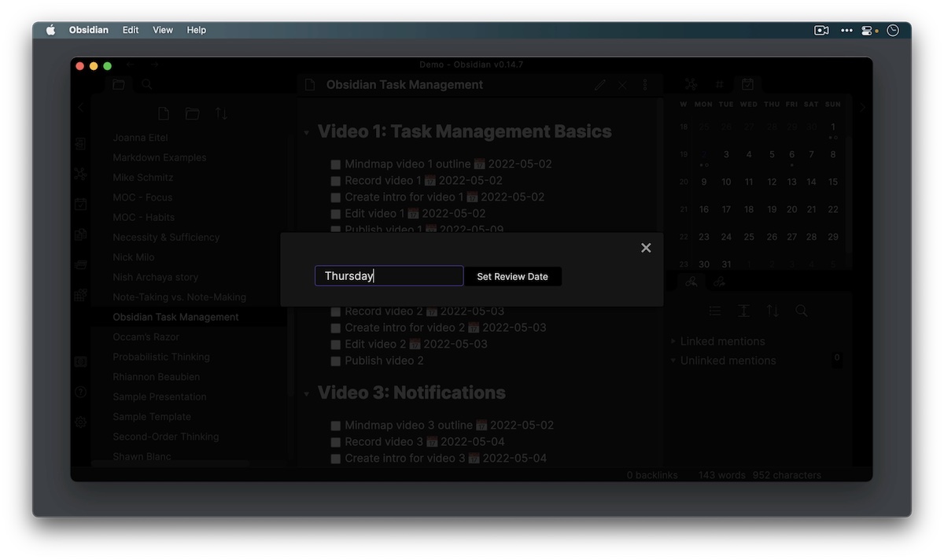The width and height of the screenshot is (944, 560).
Task: Open the graph view from the left ribbon
Action: [x=80, y=175]
